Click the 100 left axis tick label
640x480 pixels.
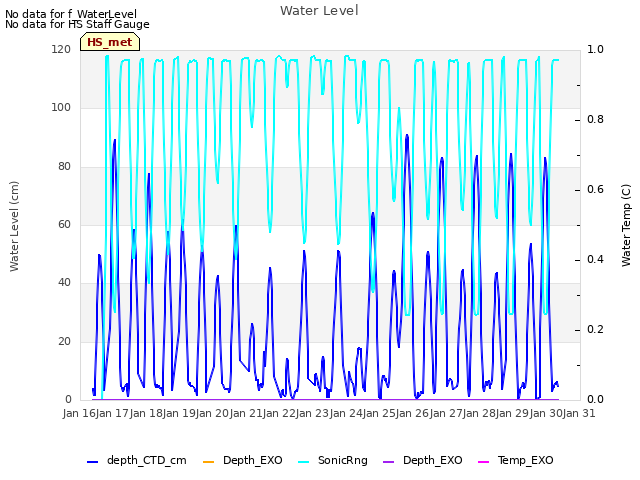click(x=61, y=107)
